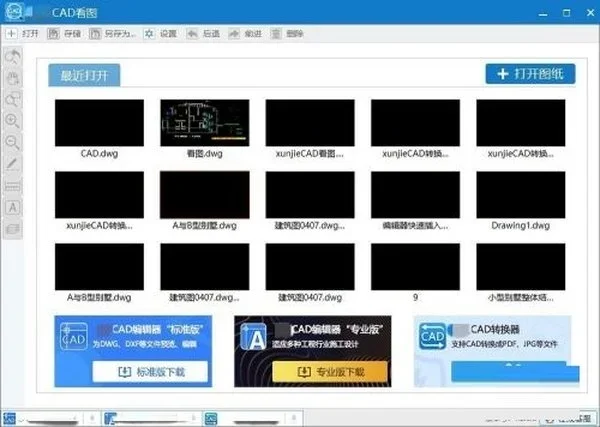Open the Drawing1.dwg thumbnail
600x427 pixels.
pos(521,195)
